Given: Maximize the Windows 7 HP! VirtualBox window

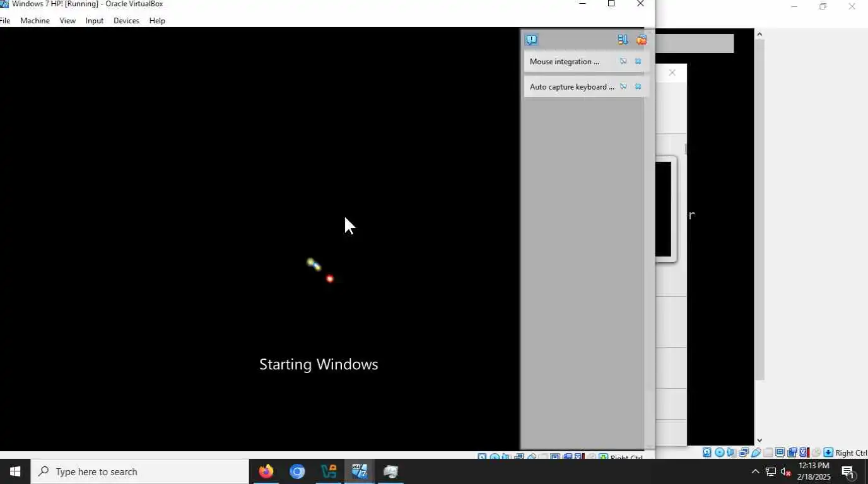Looking at the screenshot, I should tap(611, 4).
